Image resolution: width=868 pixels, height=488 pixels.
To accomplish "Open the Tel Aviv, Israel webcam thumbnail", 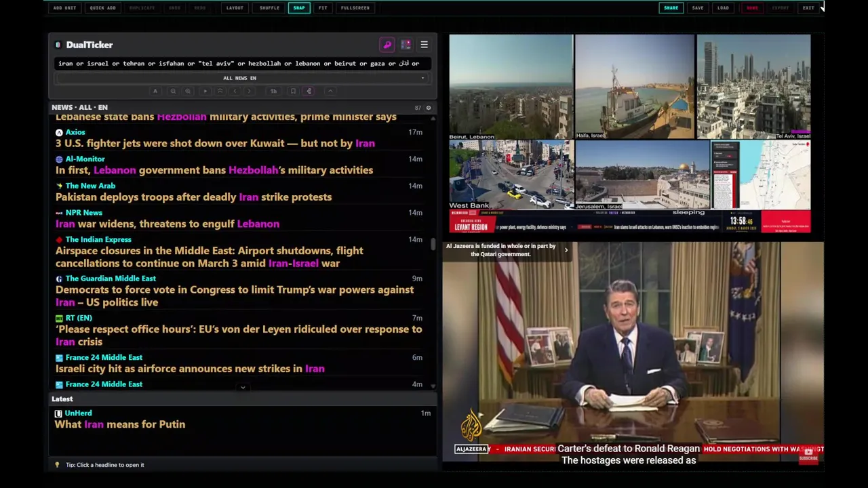I will coord(753,87).
